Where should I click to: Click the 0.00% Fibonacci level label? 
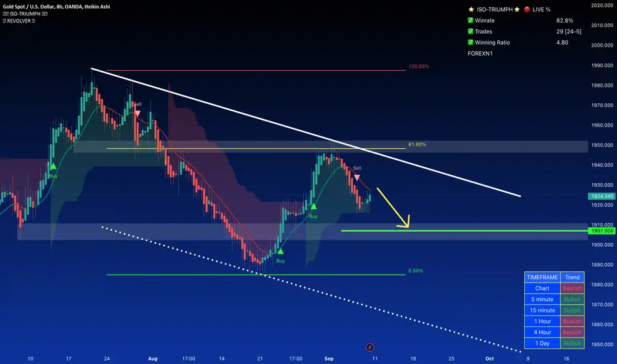click(416, 271)
